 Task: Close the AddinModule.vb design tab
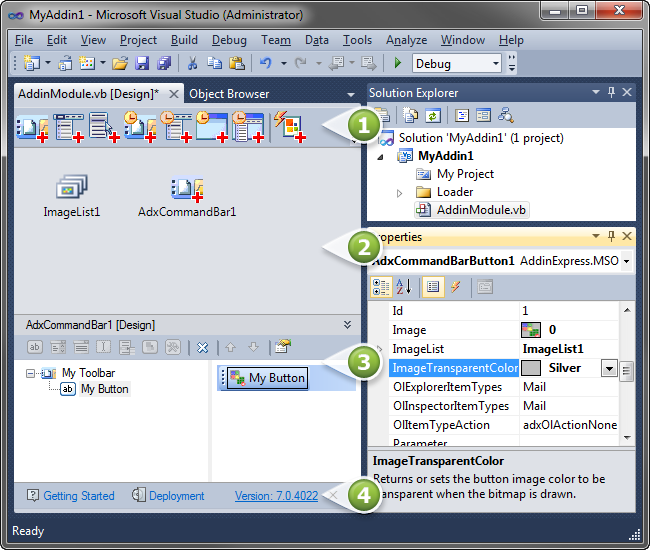(x=174, y=94)
